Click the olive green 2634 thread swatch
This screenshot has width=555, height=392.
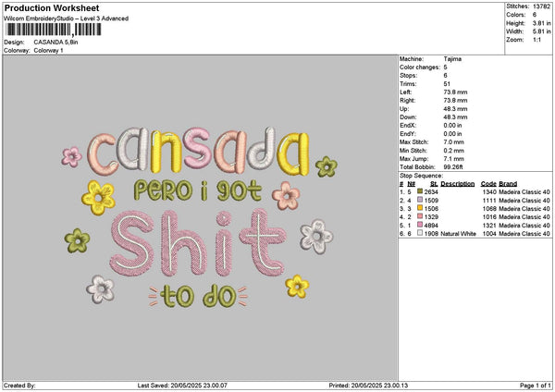click(x=420, y=191)
